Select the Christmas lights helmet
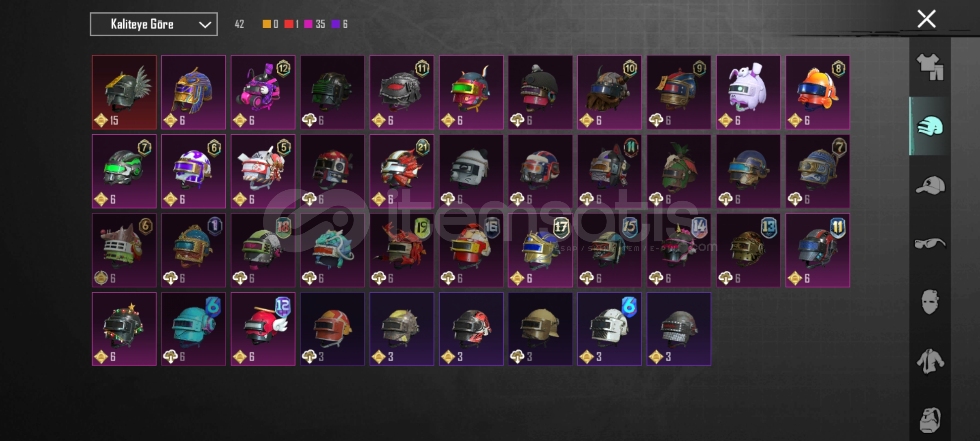Image resolution: width=980 pixels, height=441 pixels. click(x=124, y=329)
